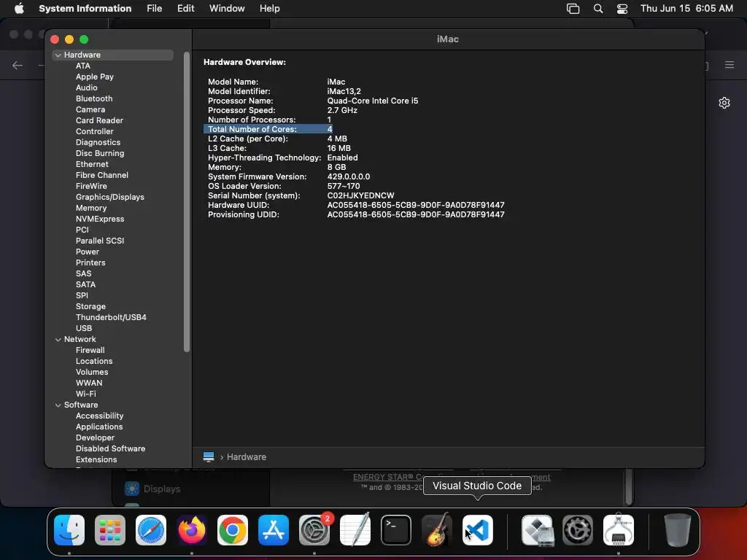Open the File menu

[155, 9]
